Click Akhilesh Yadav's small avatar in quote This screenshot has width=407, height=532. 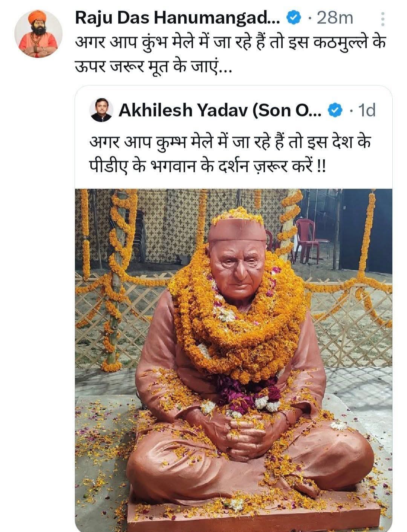click(101, 111)
